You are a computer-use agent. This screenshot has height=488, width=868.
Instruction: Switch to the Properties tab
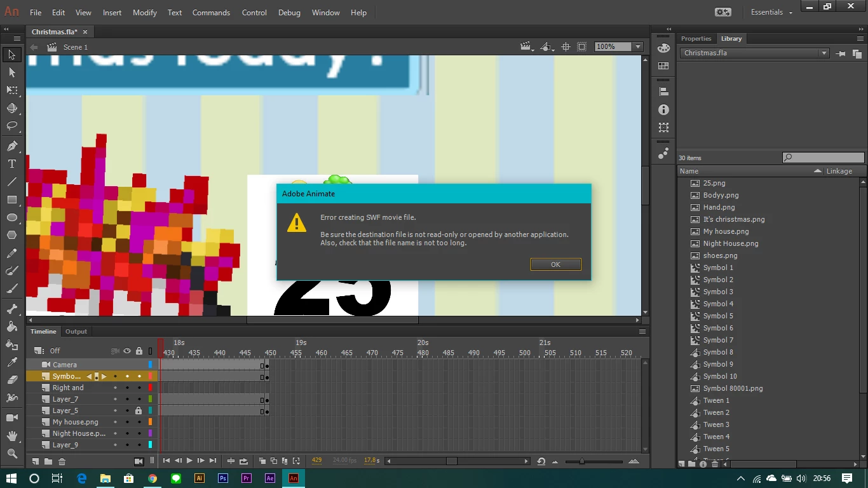(696, 39)
